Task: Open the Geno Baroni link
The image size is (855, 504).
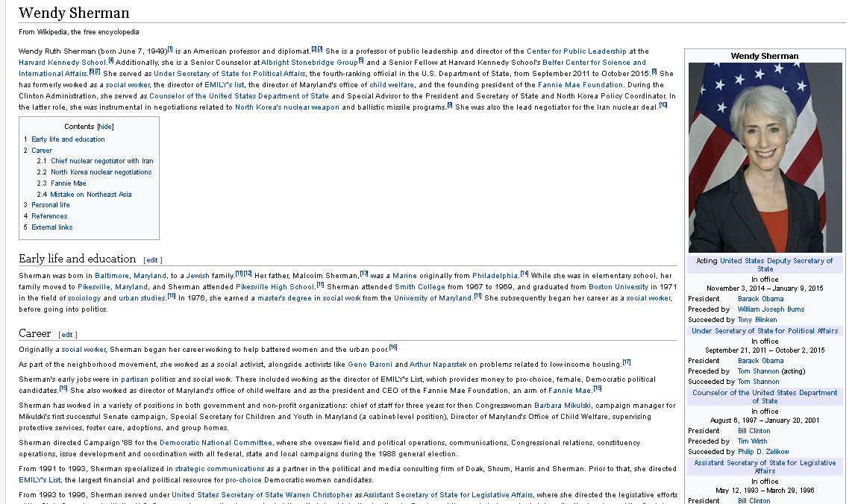Action: tap(370, 365)
